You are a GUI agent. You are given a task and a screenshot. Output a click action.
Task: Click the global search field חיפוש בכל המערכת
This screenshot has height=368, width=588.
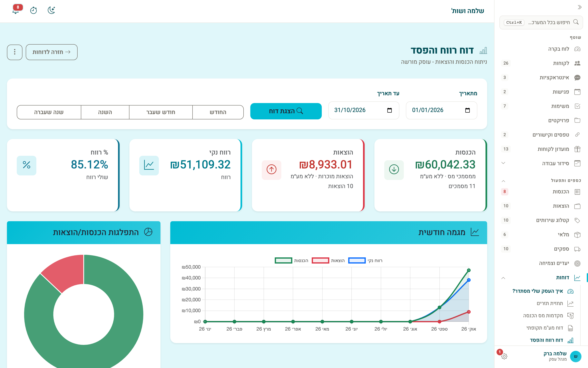coord(541,22)
